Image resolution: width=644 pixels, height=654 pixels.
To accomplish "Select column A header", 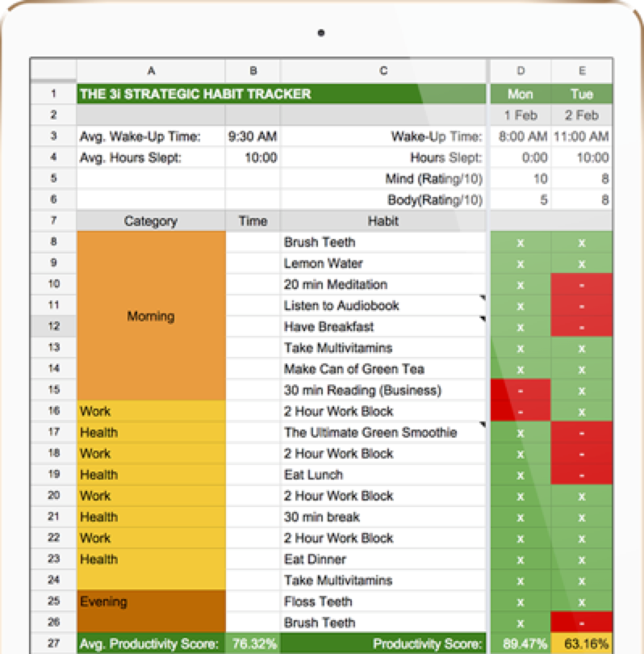I will pyautogui.click(x=151, y=70).
